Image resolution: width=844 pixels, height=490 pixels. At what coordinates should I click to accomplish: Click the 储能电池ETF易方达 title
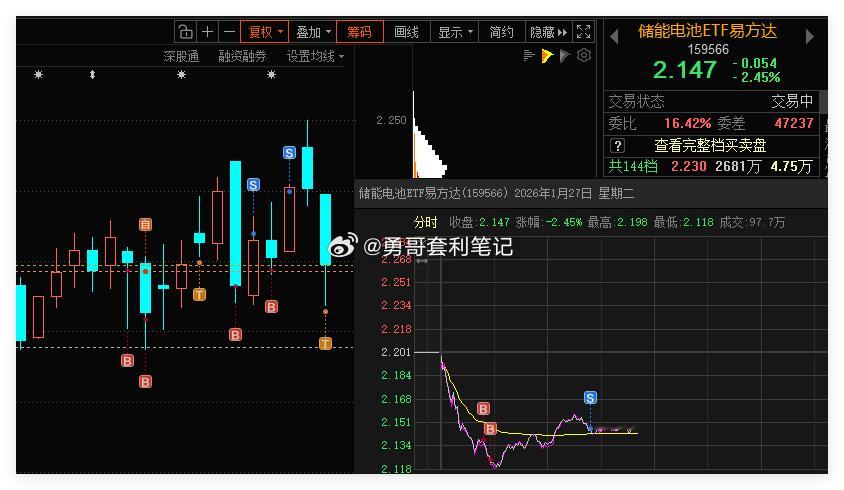coord(707,31)
